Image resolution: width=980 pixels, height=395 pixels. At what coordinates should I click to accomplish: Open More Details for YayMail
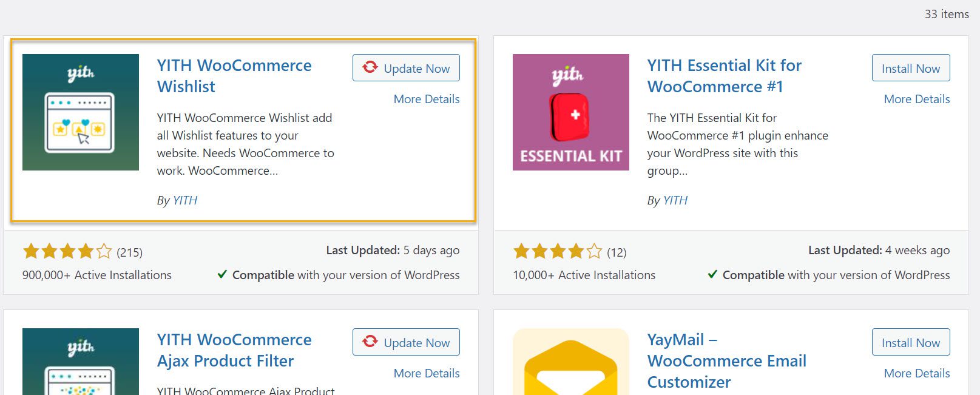(x=917, y=373)
